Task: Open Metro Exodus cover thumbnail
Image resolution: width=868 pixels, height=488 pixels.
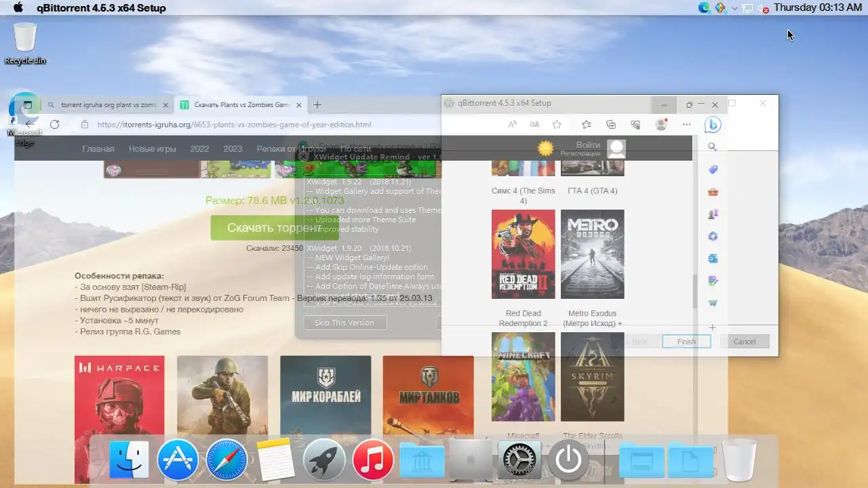Action: point(593,254)
